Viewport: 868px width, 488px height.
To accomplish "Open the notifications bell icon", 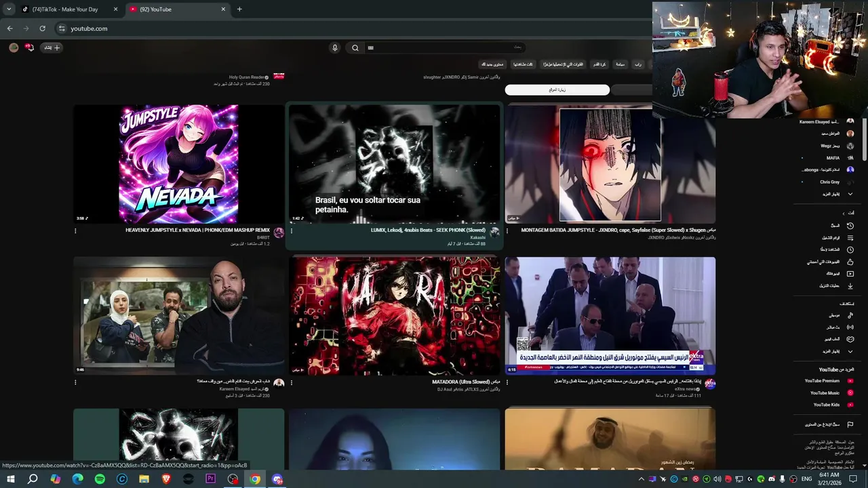I will tap(29, 47).
